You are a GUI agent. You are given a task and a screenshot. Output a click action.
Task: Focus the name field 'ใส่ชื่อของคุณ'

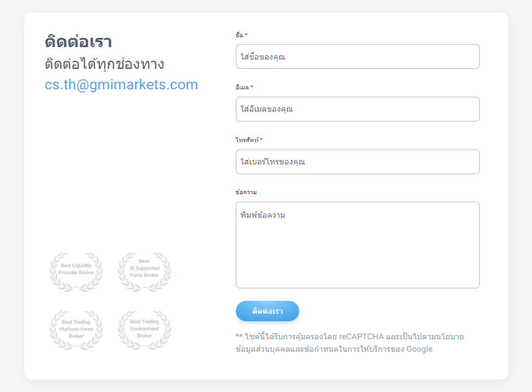click(x=358, y=56)
